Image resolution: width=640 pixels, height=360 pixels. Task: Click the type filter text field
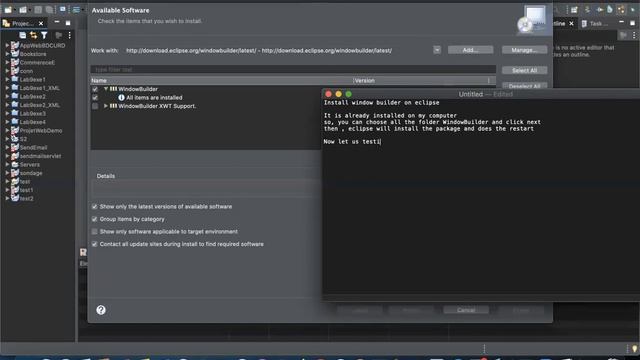293,69
